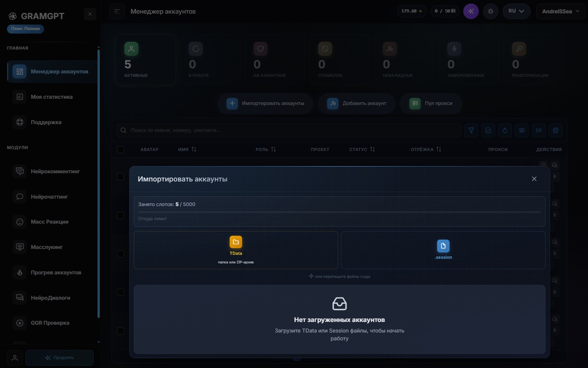Click the Откуда лимит link
Viewport: 588px width, 368px height.
tap(152, 219)
